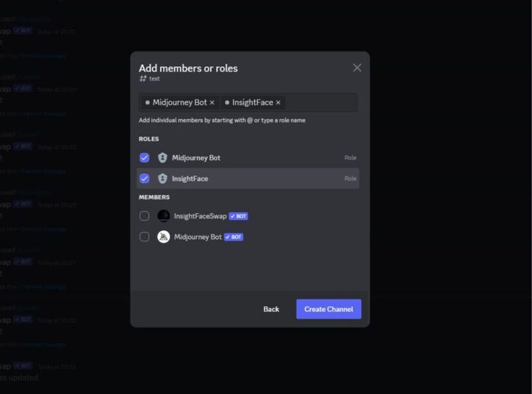Remove the Midjourney Bot chip via its x
The height and width of the screenshot is (394, 532).
click(x=212, y=102)
